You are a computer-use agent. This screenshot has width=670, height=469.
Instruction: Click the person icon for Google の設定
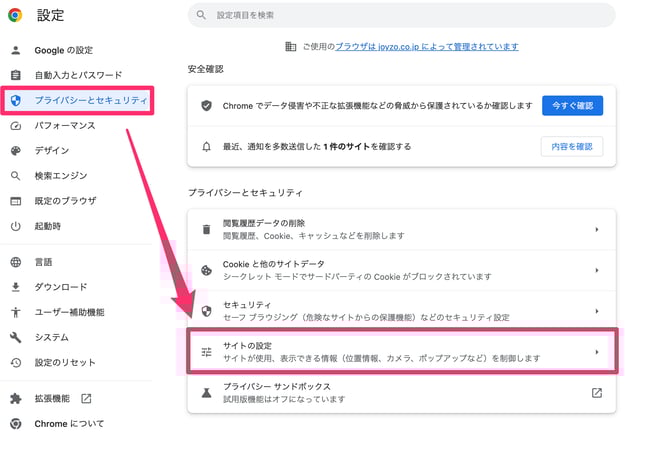pos(15,50)
